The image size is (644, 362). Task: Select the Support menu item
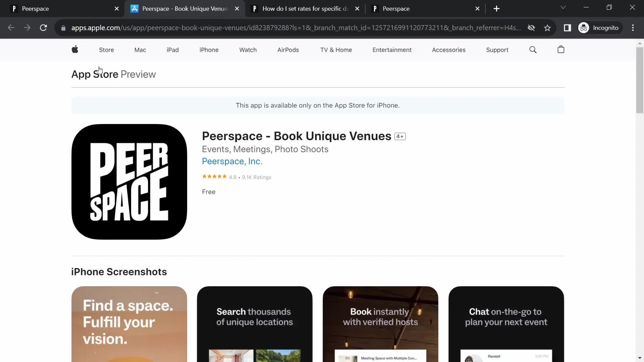point(497,50)
